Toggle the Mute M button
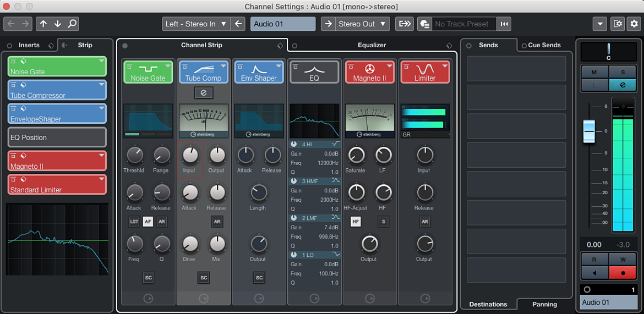The height and width of the screenshot is (314, 644). tap(594, 72)
